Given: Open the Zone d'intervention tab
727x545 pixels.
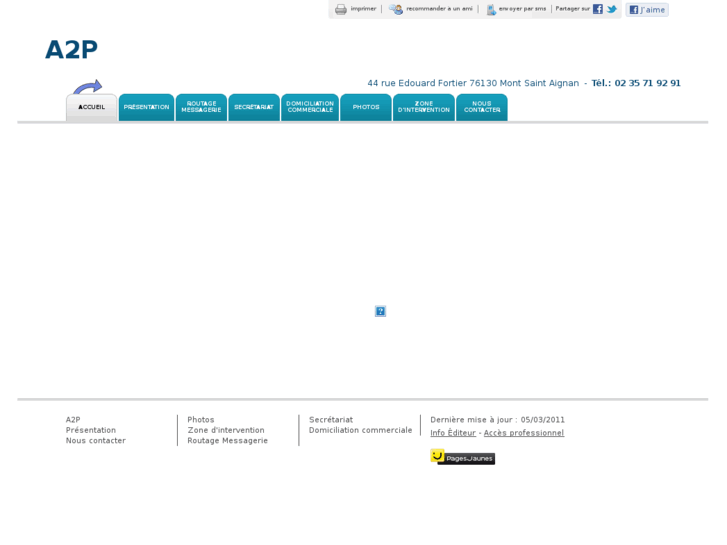Looking at the screenshot, I should tap(424, 108).
